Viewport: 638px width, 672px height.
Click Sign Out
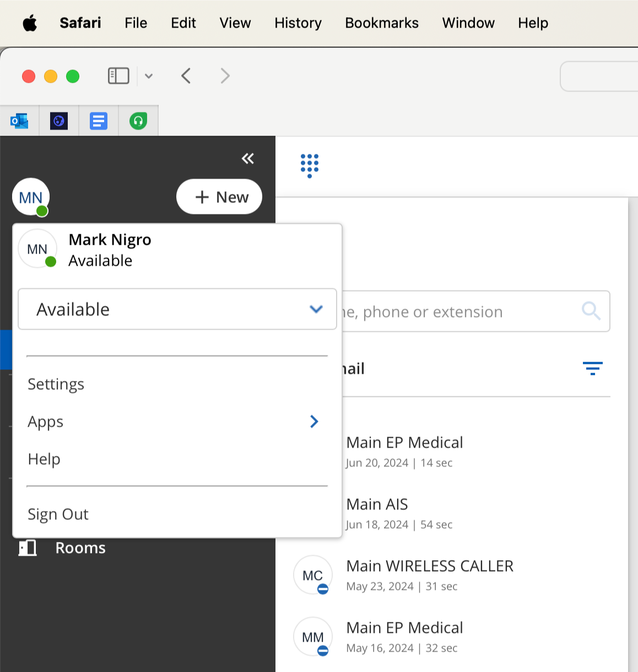pos(58,514)
